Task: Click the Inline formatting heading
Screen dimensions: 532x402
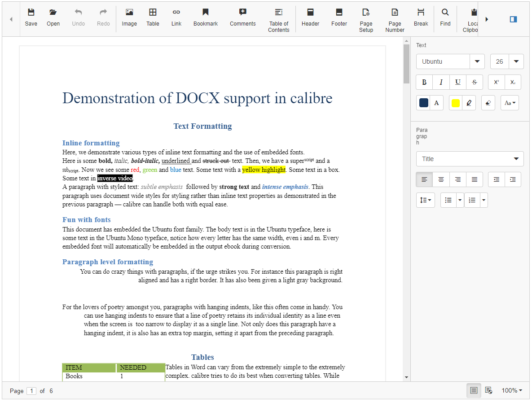Action: pos(91,143)
